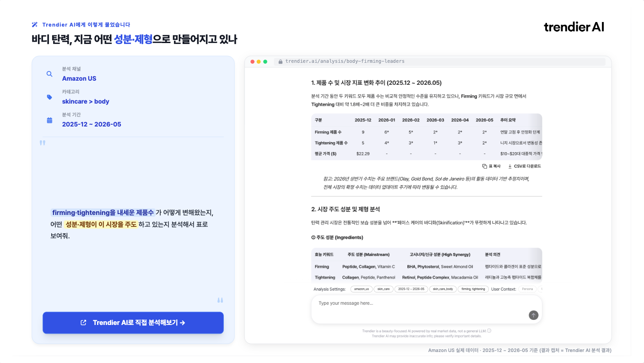
Task: Click the User Context: label
Action: click(x=503, y=289)
